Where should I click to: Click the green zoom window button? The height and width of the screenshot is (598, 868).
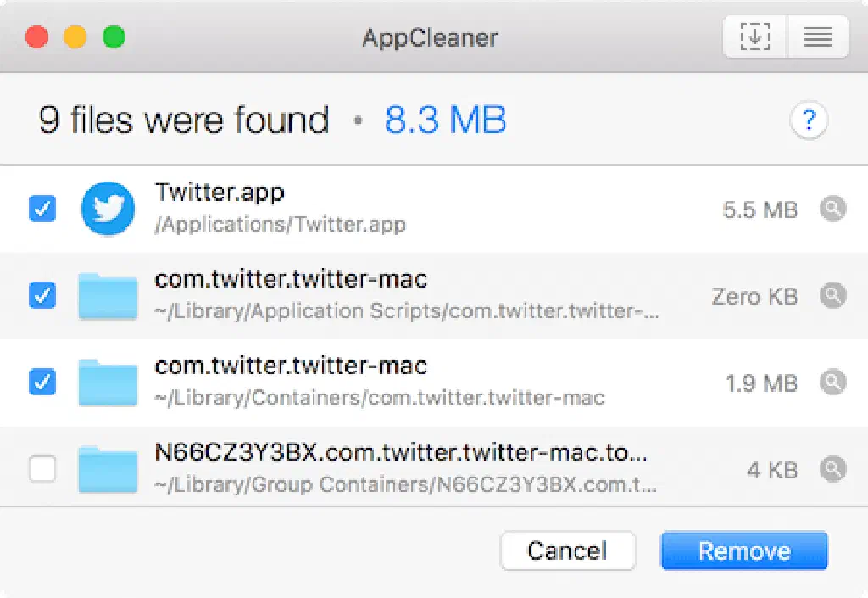(x=114, y=37)
